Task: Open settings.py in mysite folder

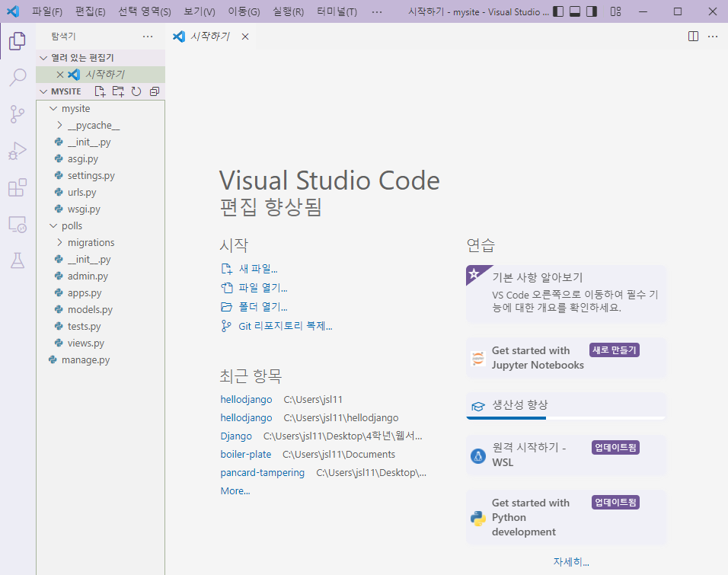Action: [x=101, y=176]
